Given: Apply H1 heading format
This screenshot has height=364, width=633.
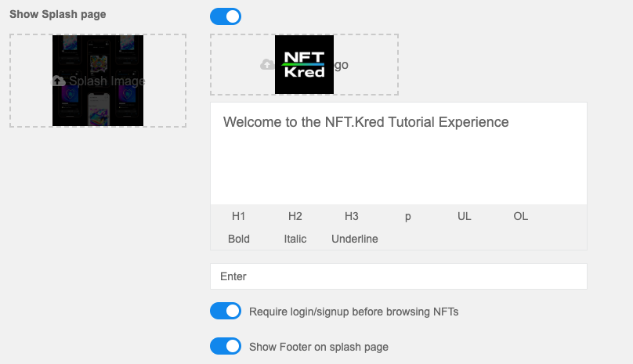Looking at the screenshot, I should 239,216.
